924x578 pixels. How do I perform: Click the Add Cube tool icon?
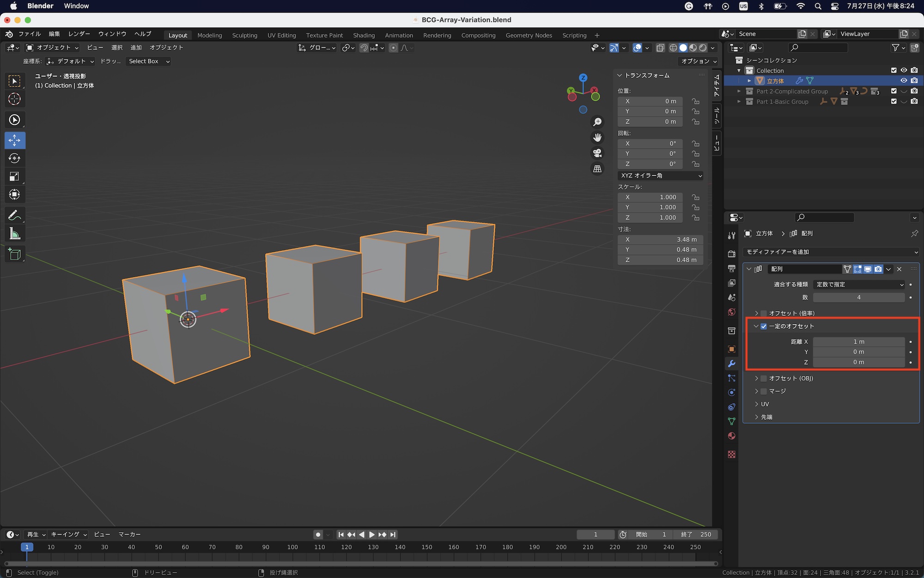[14, 254]
